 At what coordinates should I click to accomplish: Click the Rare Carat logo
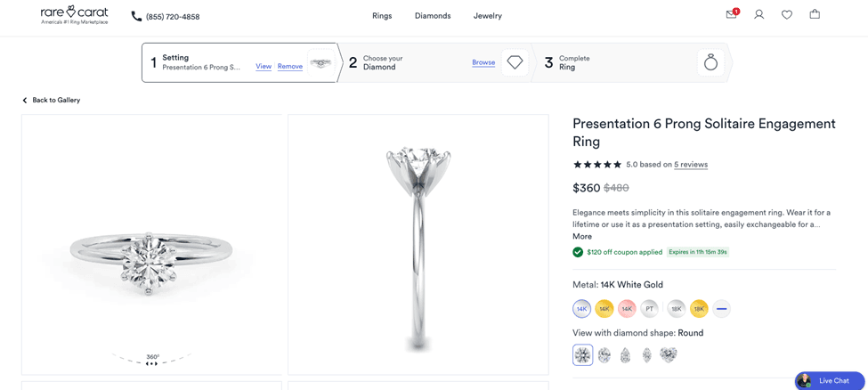(x=74, y=15)
